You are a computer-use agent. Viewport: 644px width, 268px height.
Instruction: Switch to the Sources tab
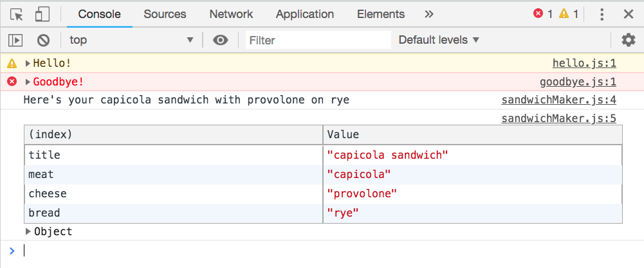[x=165, y=14]
